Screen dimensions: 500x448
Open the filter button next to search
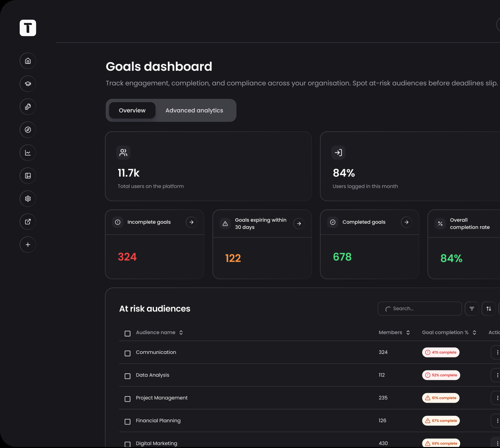point(472,309)
